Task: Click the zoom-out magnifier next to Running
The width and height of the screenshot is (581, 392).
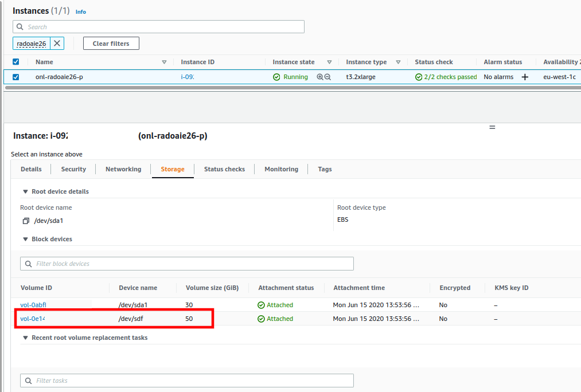Action: (327, 76)
